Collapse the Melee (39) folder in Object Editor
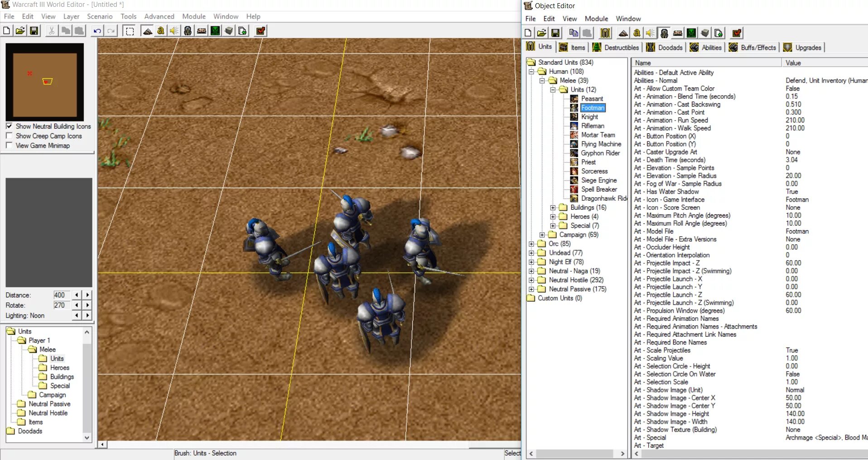The image size is (868, 460). [x=542, y=81]
